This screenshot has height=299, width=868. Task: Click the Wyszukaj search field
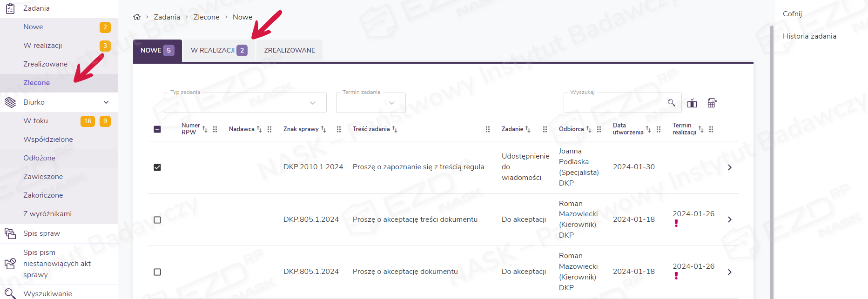(x=614, y=103)
